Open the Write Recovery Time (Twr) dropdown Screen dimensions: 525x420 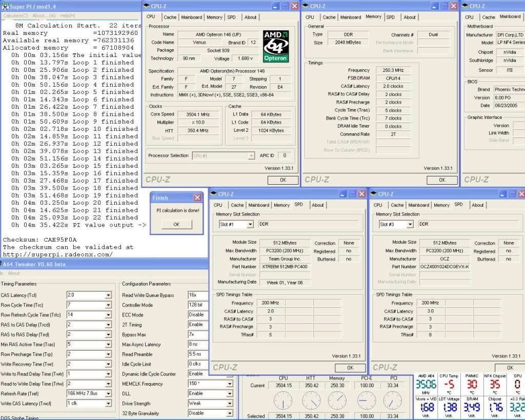(x=108, y=365)
